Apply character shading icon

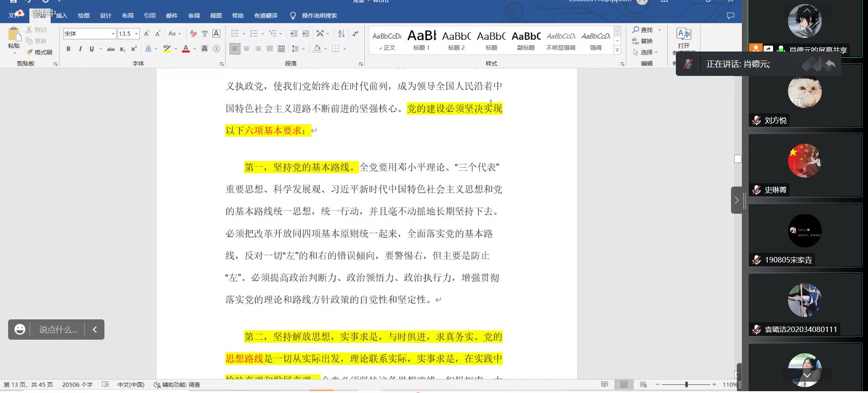[204, 49]
